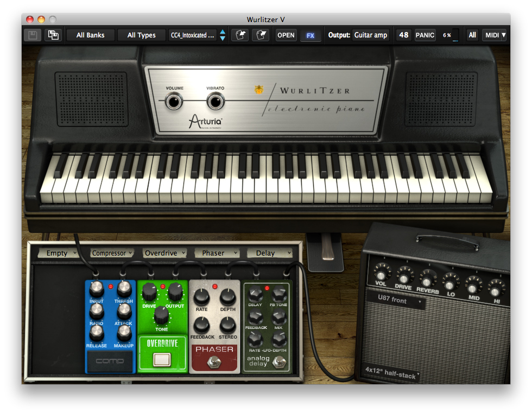Open the All Banks filter menu
This screenshot has height=414, width=532.
coord(90,35)
